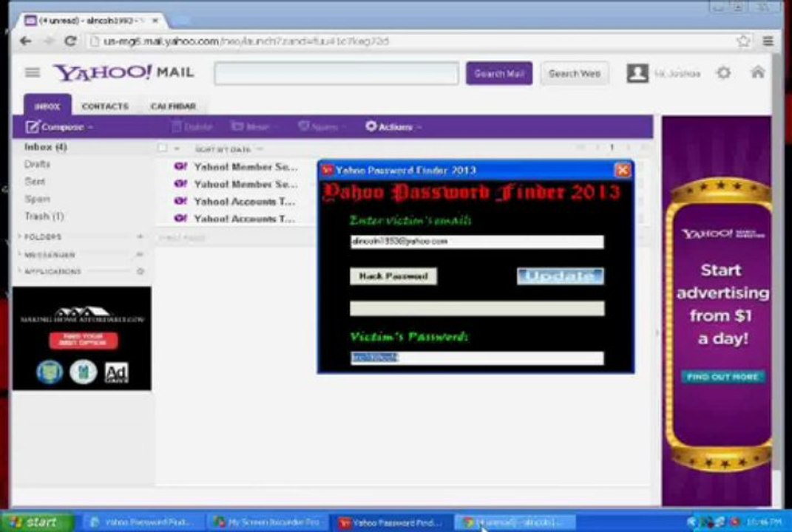792x532 pixels.
Task: Click the Windows Start button
Action: (38, 522)
